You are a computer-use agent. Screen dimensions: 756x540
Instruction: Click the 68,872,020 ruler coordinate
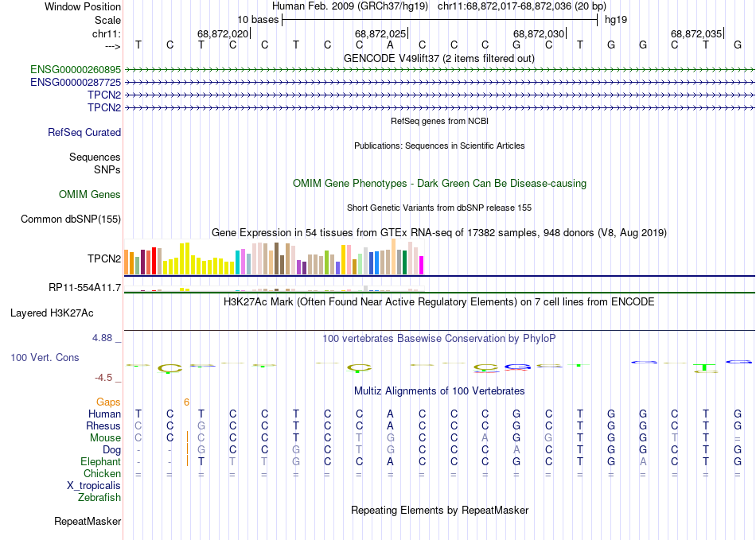pos(223,33)
